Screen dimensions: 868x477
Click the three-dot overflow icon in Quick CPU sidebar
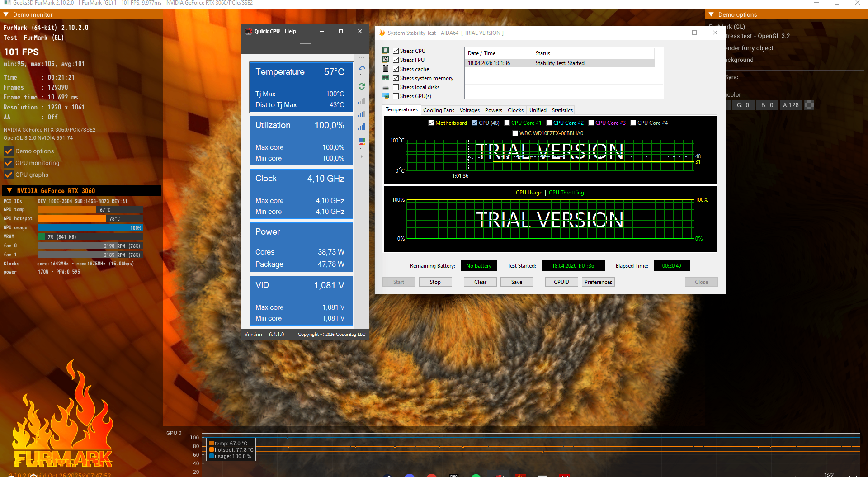pyautogui.click(x=362, y=57)
